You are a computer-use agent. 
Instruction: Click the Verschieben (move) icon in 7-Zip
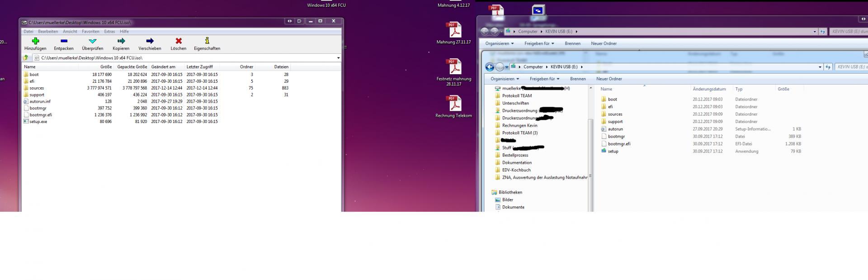(150, 41)
